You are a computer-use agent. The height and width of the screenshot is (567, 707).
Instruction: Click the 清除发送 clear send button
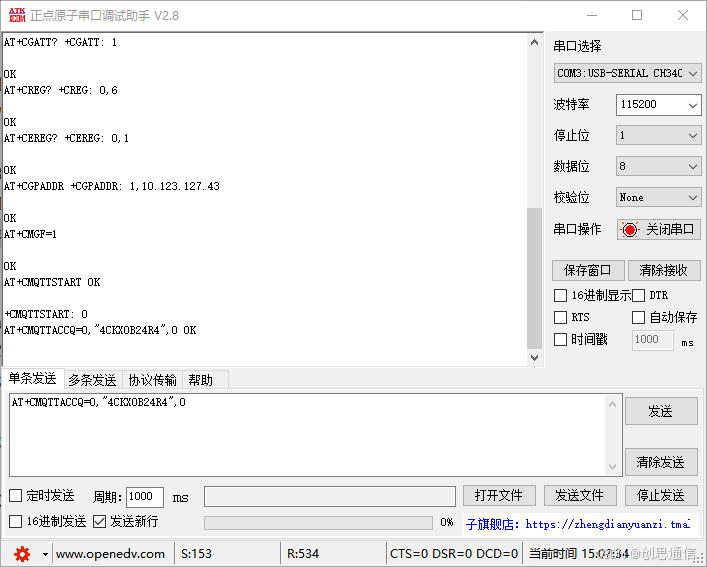click(661, 462)
